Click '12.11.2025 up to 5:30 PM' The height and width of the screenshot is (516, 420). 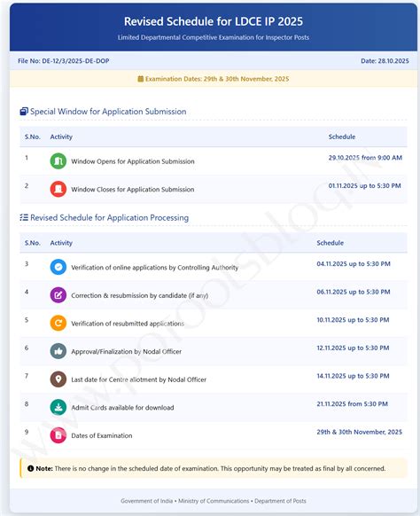(353, 348)
